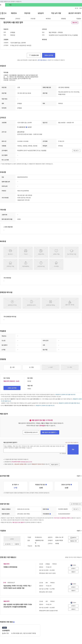The image size is (82, 644).
Task: Open the 채용정보 menu
Action: pyautogui.click(x=14, y=13)
